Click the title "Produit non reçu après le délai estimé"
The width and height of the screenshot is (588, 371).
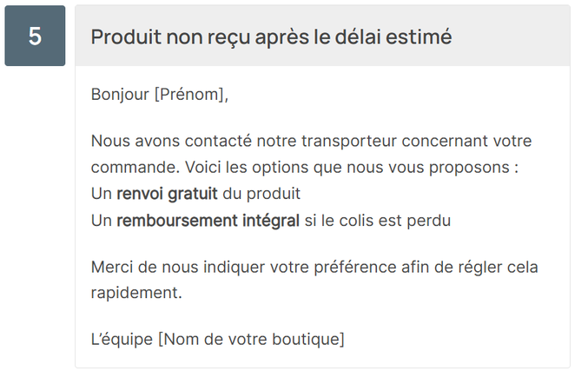271,36
